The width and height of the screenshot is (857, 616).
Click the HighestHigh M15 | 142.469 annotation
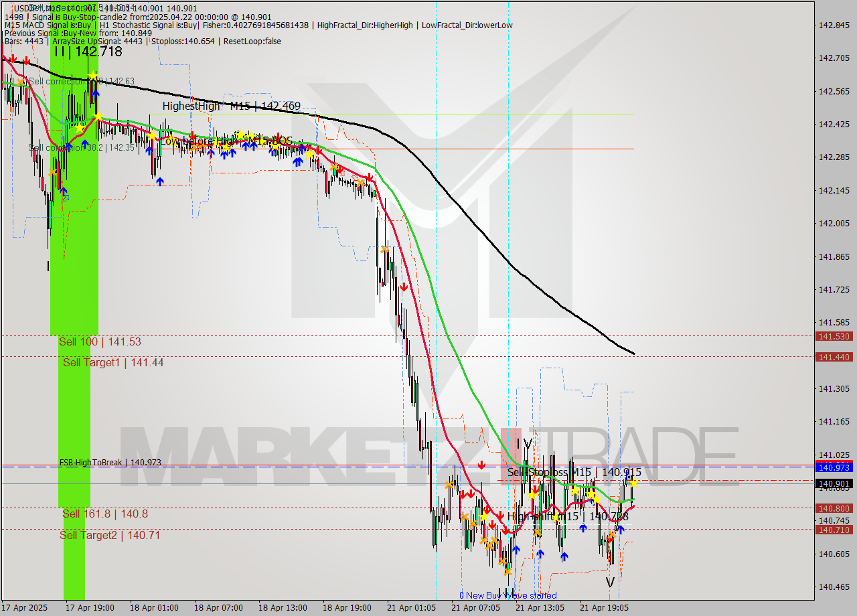231,105
